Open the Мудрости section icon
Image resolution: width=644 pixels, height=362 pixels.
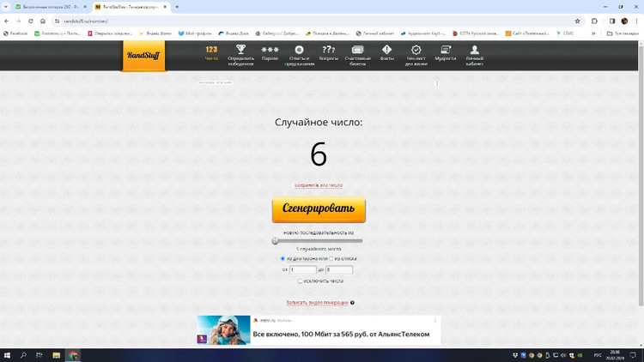point(445,52)
